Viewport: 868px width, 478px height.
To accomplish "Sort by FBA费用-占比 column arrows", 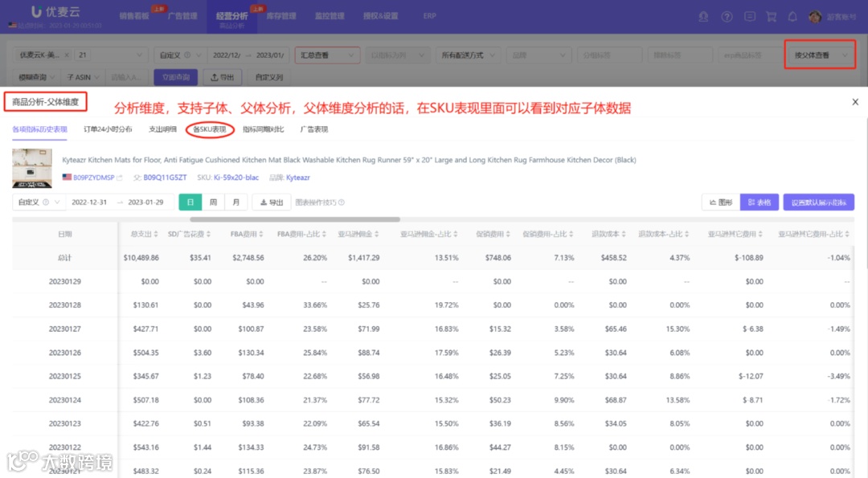I will tap(325, 234).
